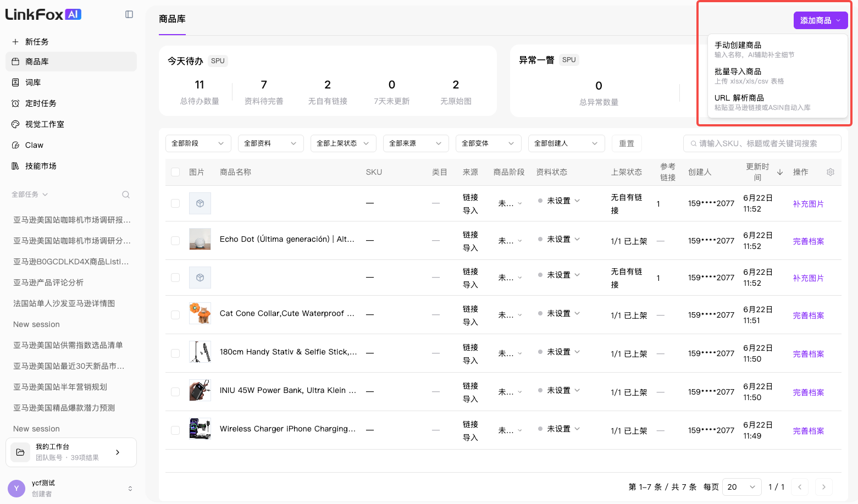Open the 全部创建人 dropdown
Image resolution: width=858 pixels, height=504 pixels.
coord(567,143)
